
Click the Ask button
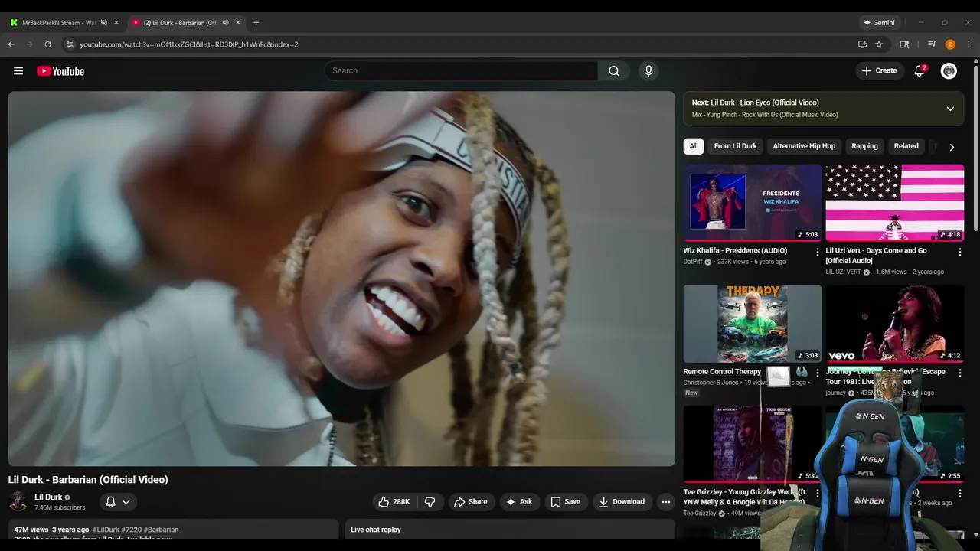click(x=519, y=502)
